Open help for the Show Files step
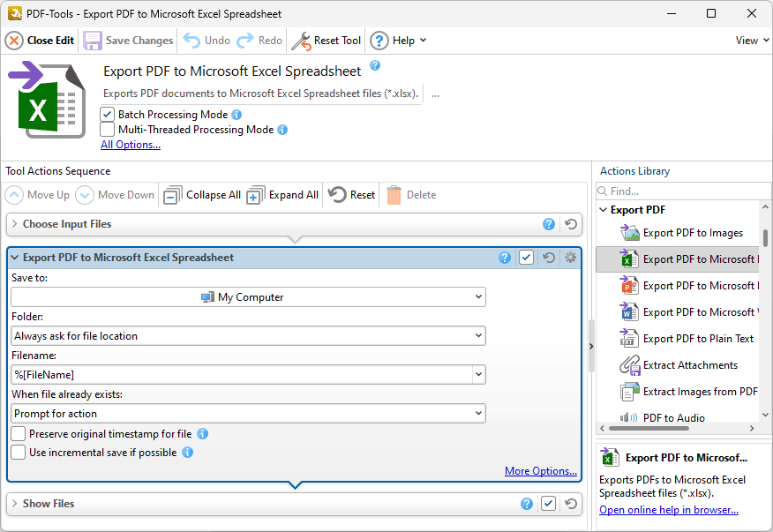The width and height of the screenshot is (773, 532). pos(527,504)
